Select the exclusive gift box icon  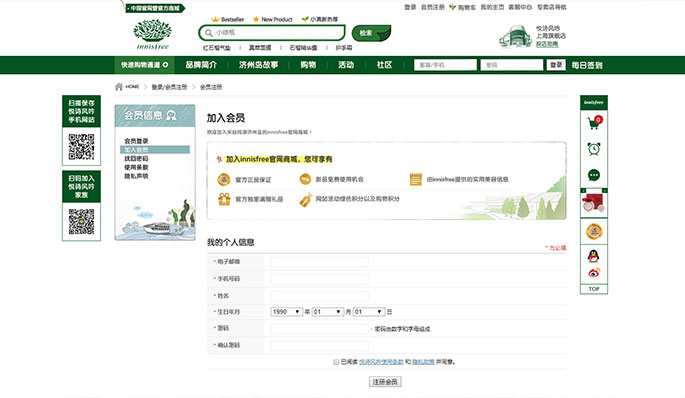click(x=224, y=199)
